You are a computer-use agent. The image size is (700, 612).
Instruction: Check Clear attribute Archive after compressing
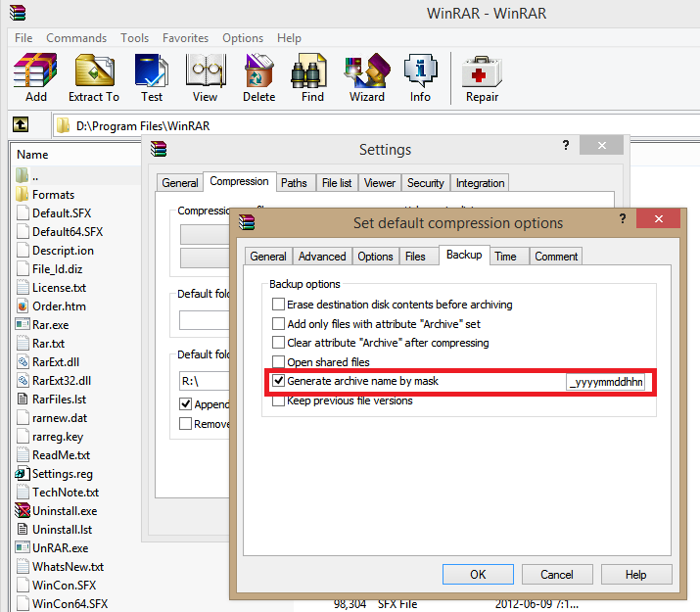coord(279,343)
